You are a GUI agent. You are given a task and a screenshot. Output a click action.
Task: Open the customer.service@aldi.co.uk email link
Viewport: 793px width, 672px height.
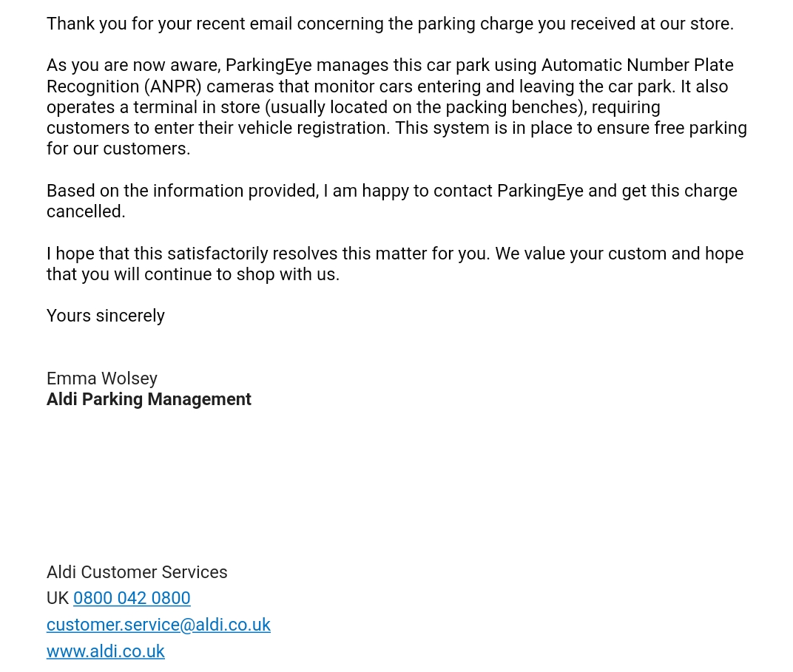tap(158, 625)
